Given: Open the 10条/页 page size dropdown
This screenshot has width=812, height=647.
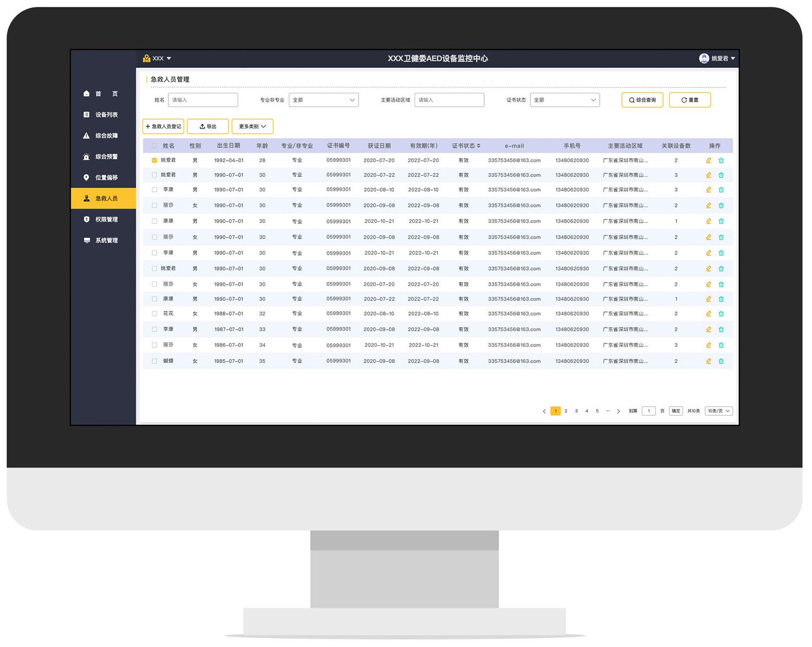Looking at the screenshot, I should (719, 411).
